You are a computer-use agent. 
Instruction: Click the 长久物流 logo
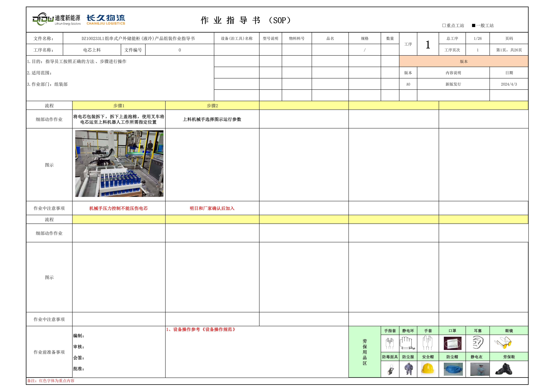point(106,20)
